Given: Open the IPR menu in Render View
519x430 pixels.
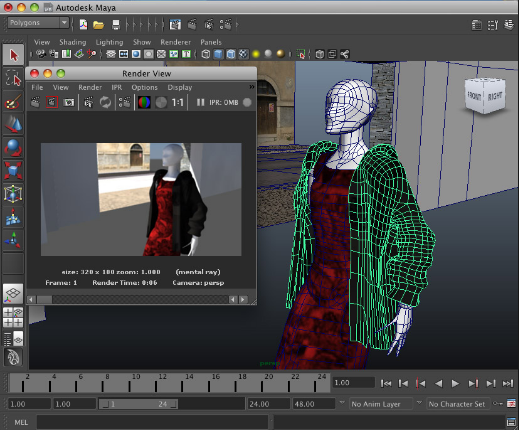Looking at the screenshot, I should [116, 87].
